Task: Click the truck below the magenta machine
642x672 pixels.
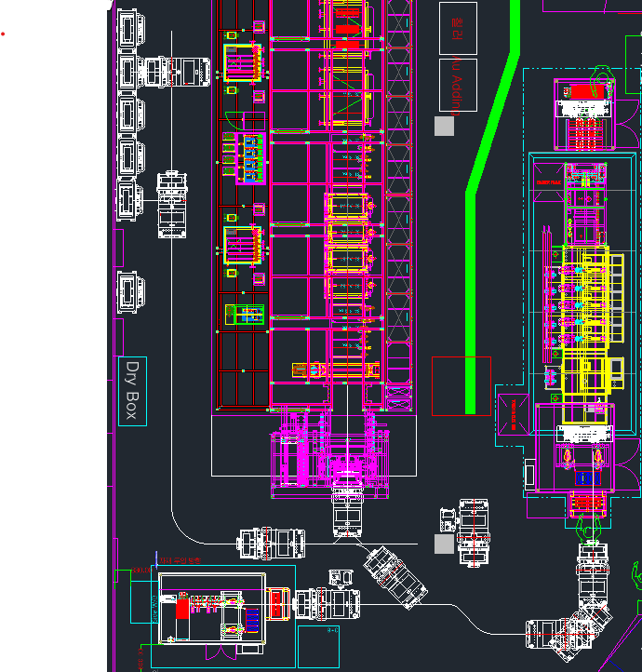Action: pyautogui.click(x=347, y=513)
